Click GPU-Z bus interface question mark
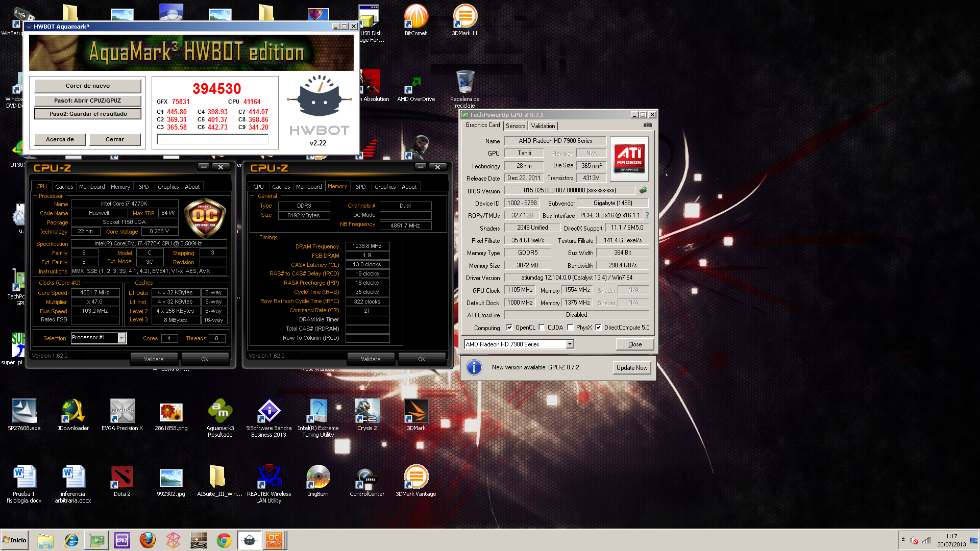The image size is (980, 551). tap(647, 215)
